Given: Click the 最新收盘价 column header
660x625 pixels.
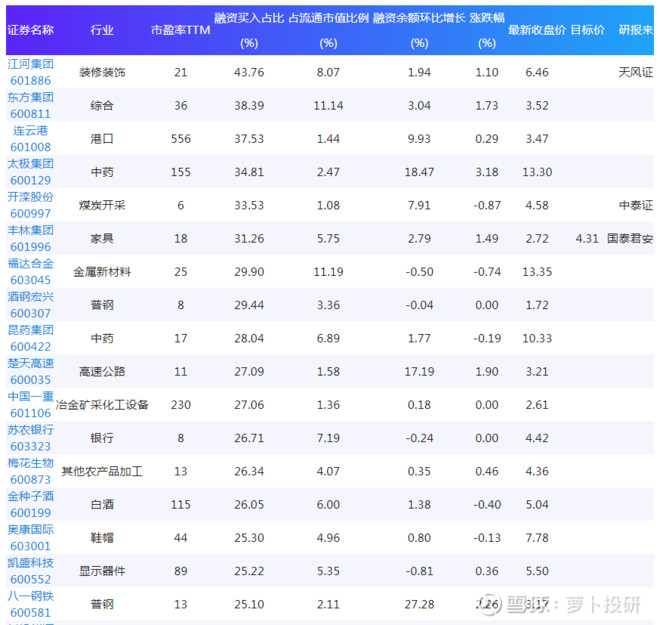Looking at the screenshot, I should tap(537, 30).
